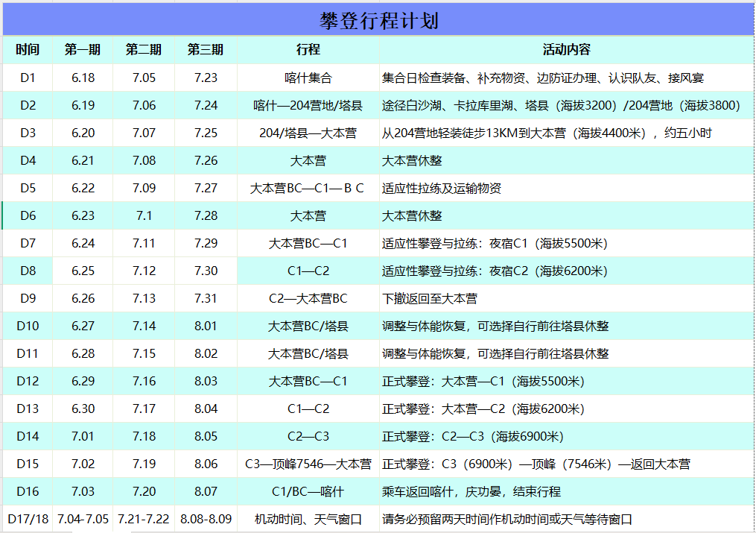Select the cell containing 喀什集合

[308, 78]
